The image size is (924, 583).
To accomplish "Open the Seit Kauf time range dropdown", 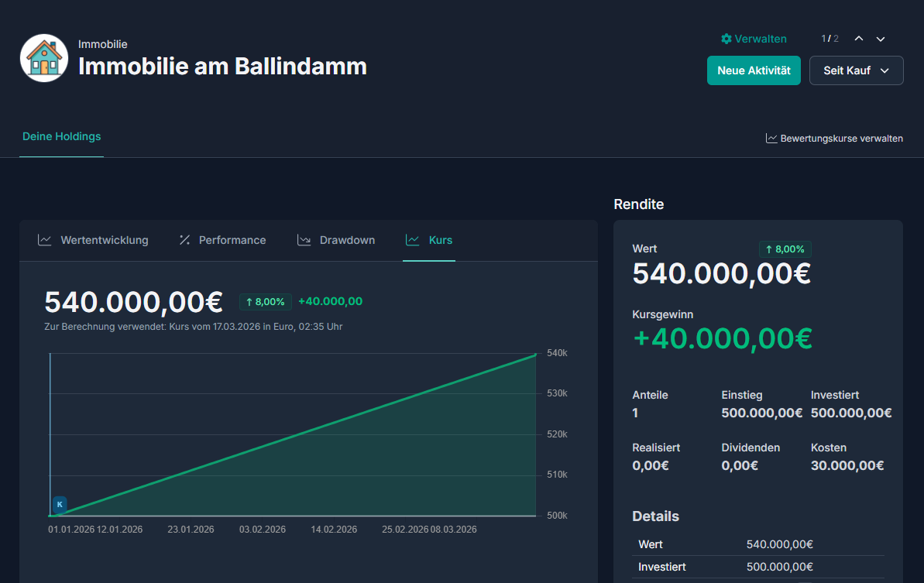I will [856, 70].
